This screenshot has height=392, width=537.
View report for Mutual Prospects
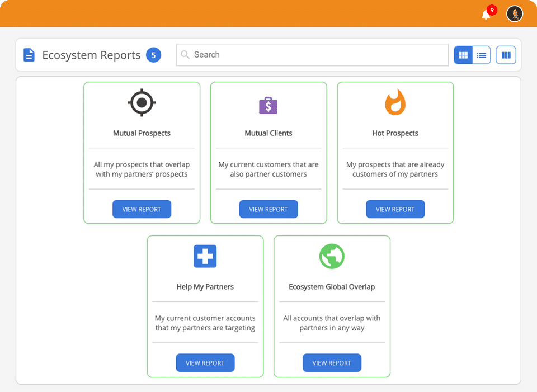click(x=142, y=209)
